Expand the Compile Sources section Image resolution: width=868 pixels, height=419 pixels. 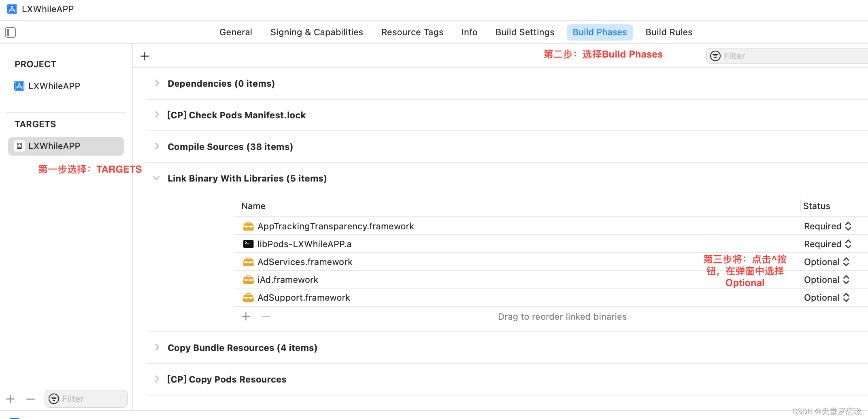pos(157,147)
